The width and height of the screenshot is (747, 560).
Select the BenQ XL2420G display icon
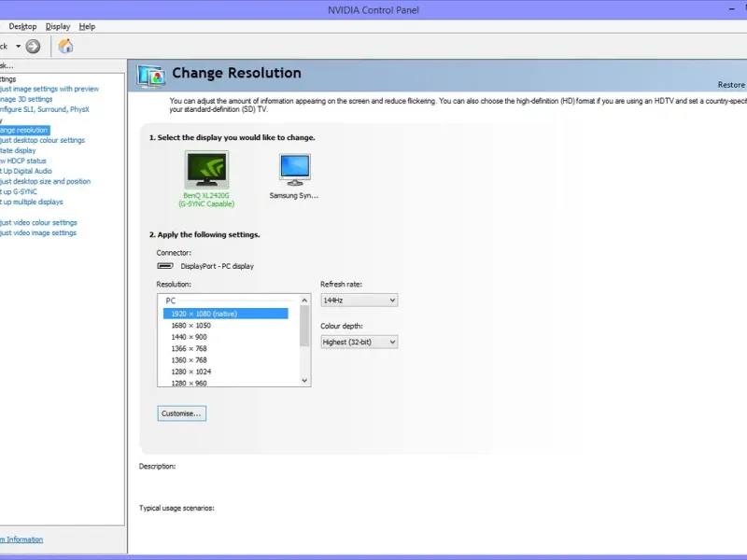point(206,170)
